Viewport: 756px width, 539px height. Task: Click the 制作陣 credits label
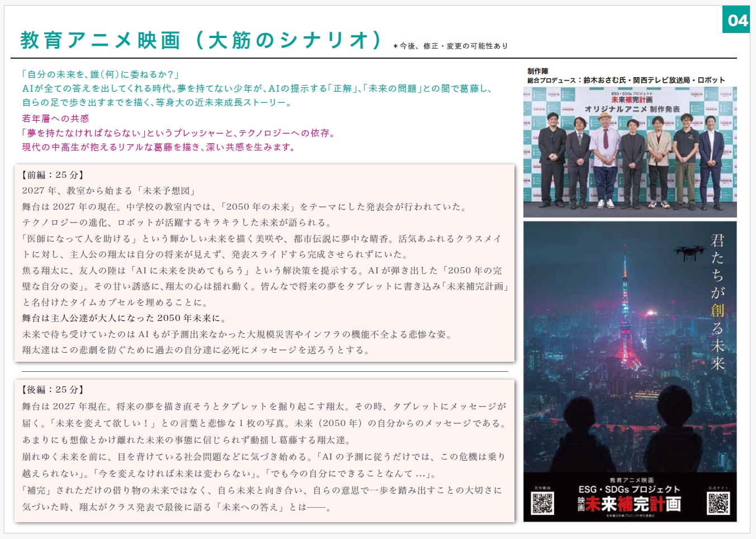(537, 71)
